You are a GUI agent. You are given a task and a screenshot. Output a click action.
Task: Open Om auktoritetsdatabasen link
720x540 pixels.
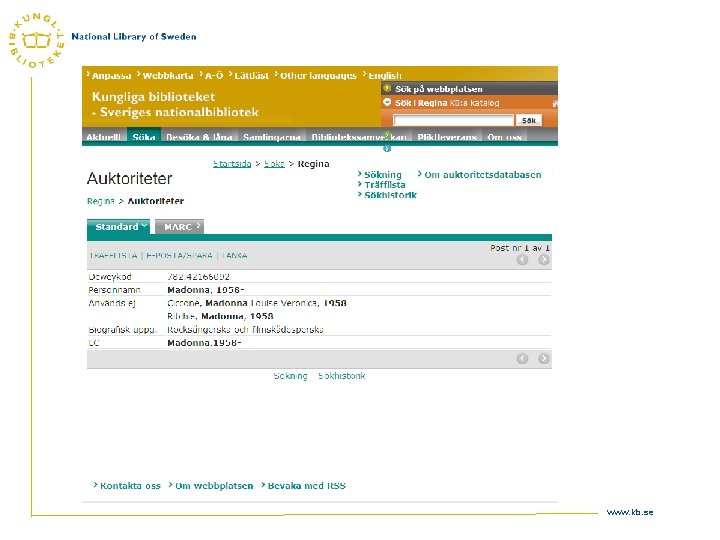click(x=483, y=175)
